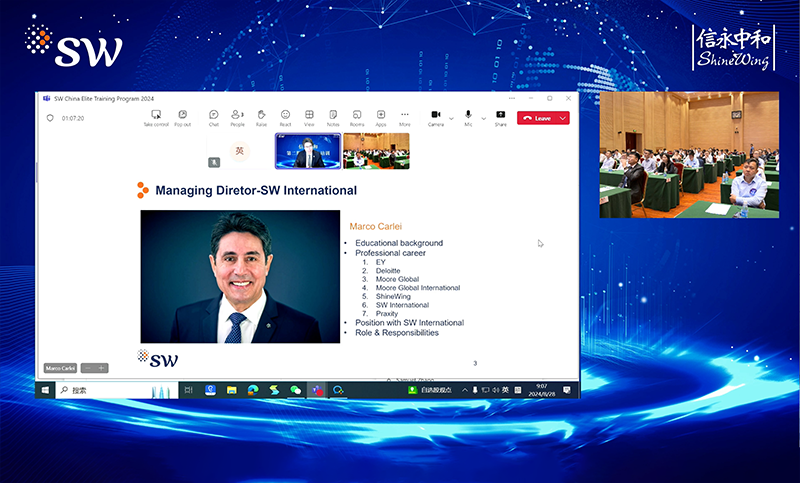
Task: Expand the Mic options arrow
Action: (483, 118)
